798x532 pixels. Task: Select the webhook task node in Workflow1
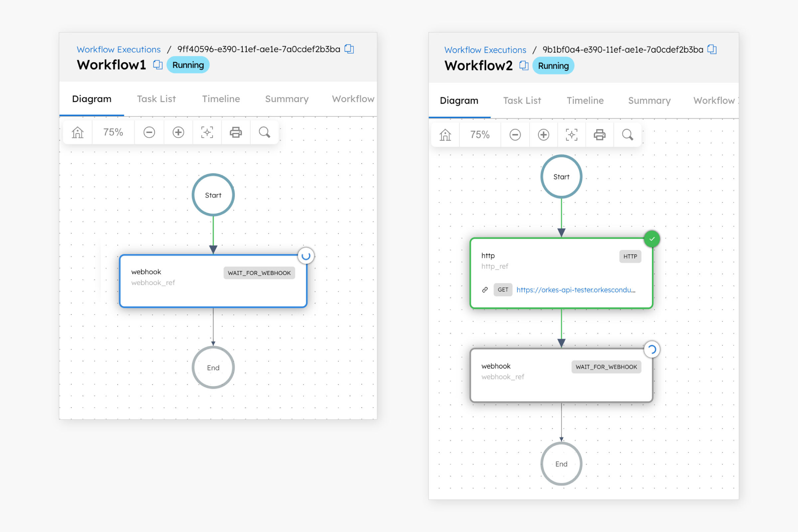(213, 281)
